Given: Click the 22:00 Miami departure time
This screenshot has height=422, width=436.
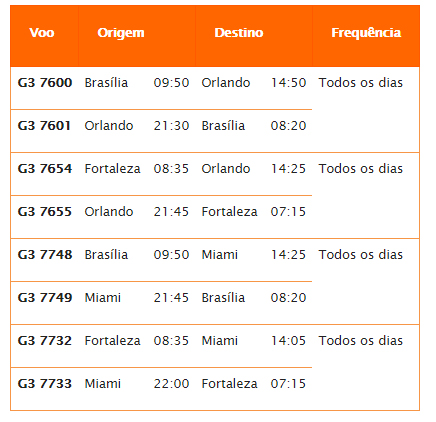Looking at the screenshot, I should (171, 384).
